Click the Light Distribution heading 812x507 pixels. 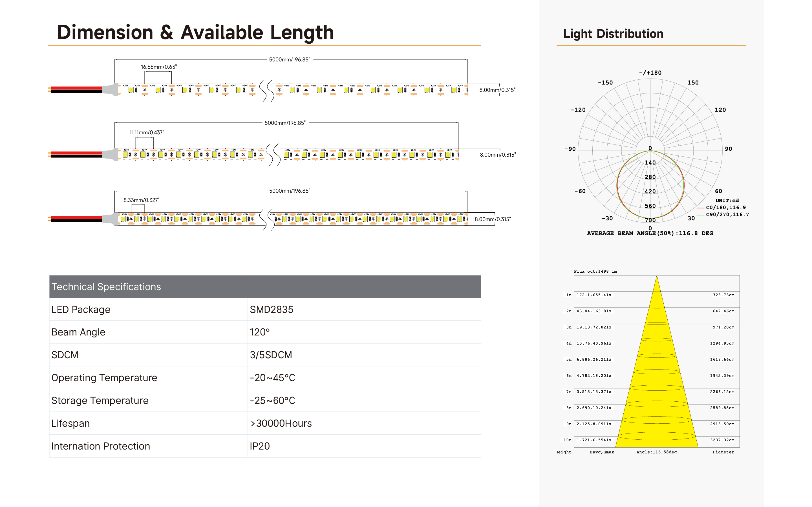point(613,34)
